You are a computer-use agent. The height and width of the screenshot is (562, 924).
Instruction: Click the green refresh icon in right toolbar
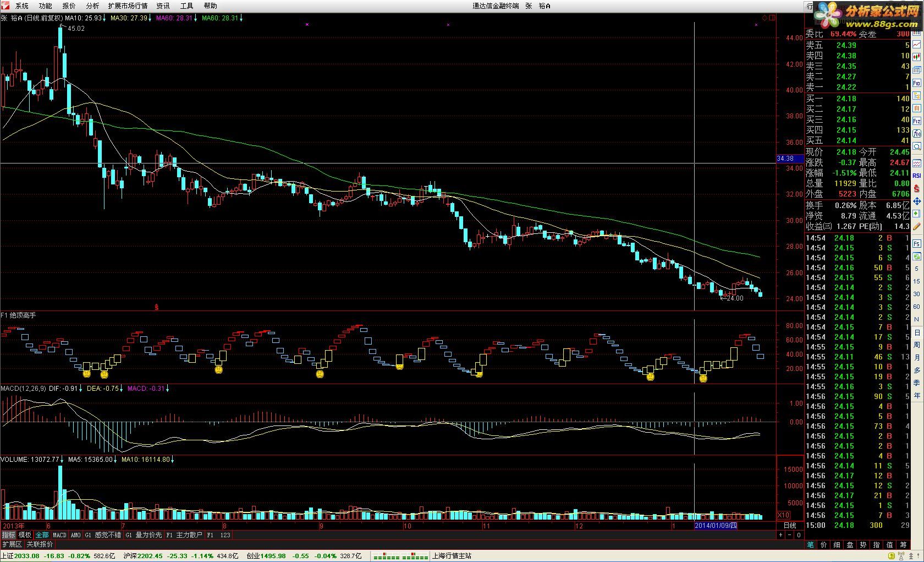917,257
